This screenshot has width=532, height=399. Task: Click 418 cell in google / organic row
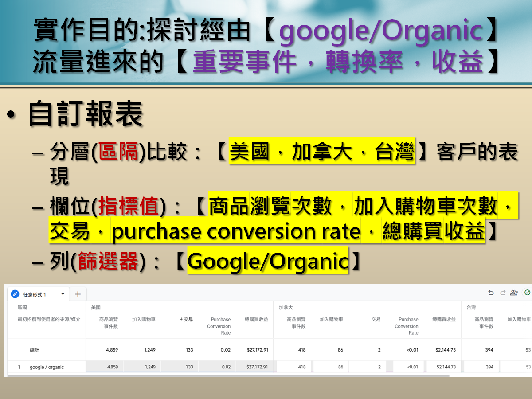tap(302, 367)
